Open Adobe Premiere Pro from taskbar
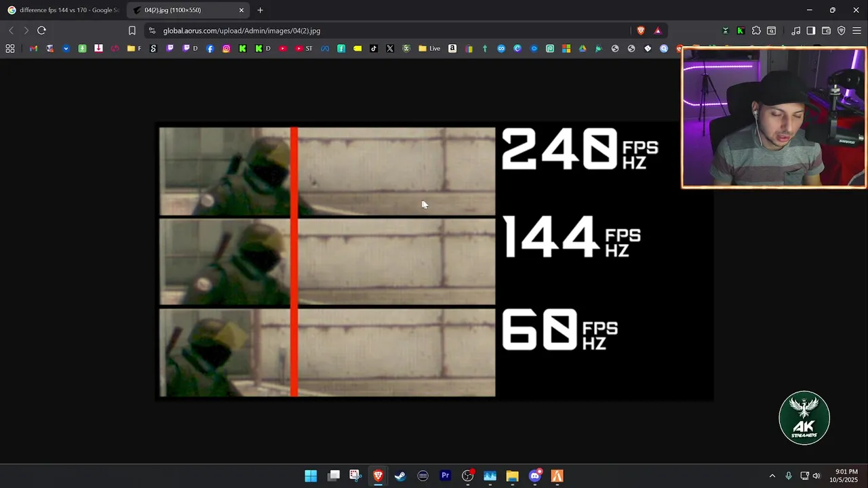This screenshot has width=868, height=488. (x=446, y=476)
